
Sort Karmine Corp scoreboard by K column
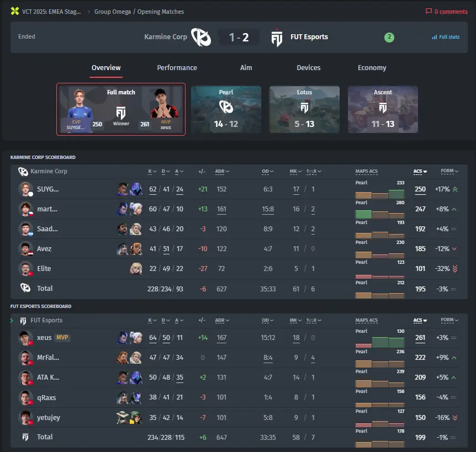[152, 172]
